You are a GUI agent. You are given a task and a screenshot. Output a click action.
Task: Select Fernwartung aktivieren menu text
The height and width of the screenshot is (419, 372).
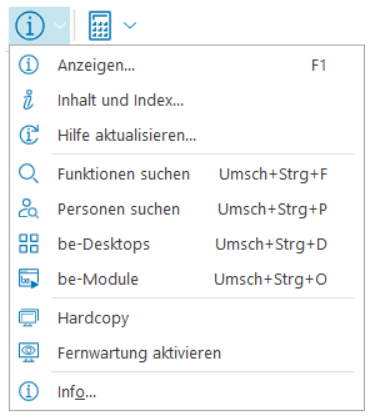[139, 353]
